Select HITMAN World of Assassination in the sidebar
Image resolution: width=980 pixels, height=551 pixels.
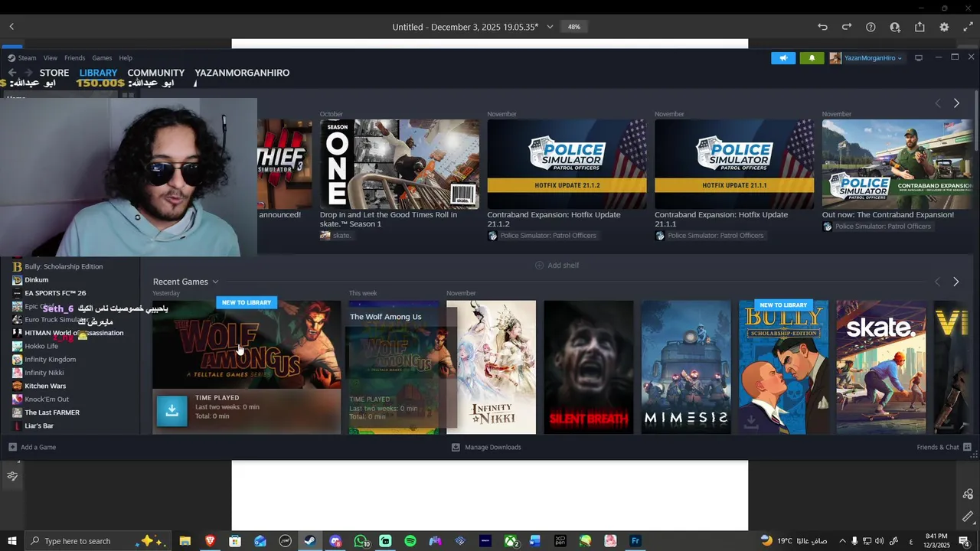tap(73, 333)
